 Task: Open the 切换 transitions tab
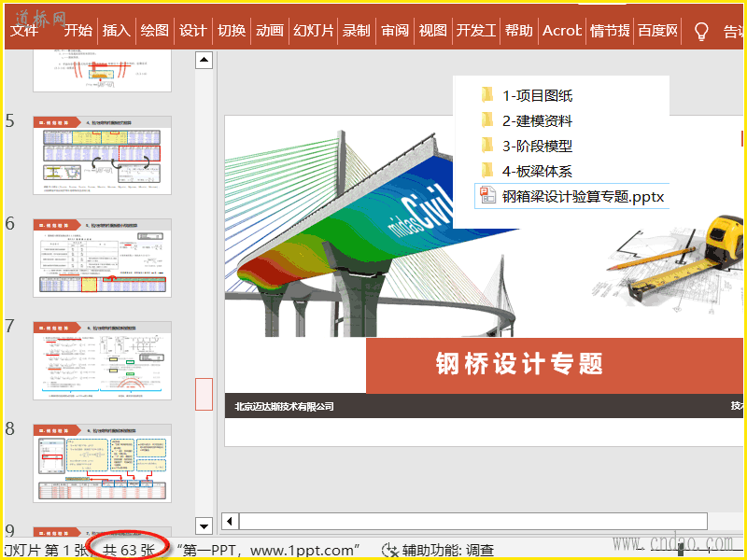click(232, 31)
